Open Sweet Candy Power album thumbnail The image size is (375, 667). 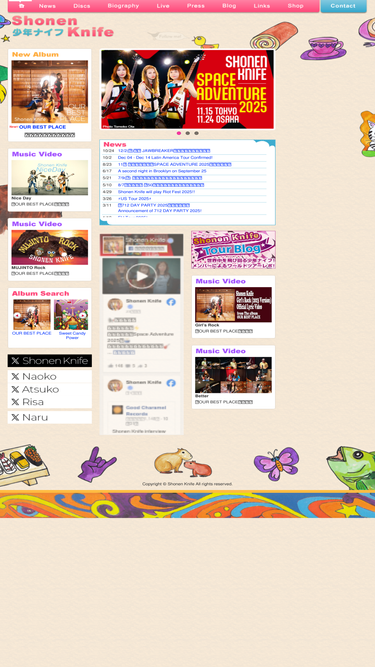[x=71, y=315]
